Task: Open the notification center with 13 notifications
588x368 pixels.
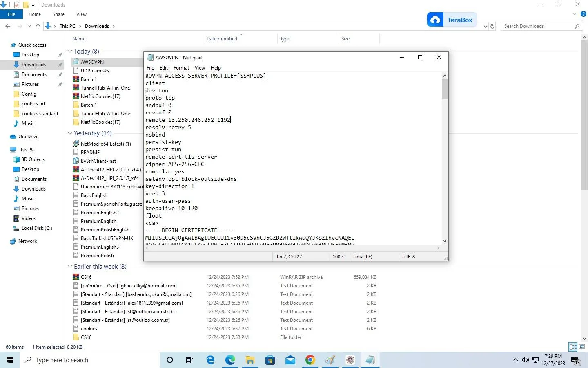Action: click(575, 360)
